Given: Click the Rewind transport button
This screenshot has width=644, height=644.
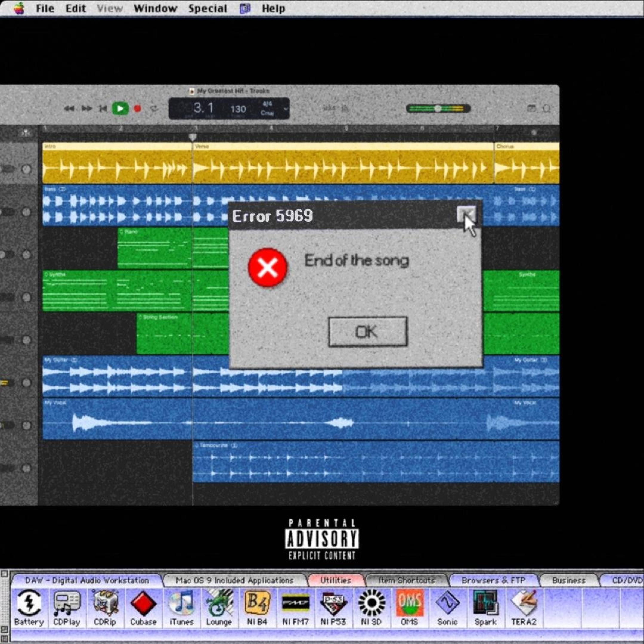Looking at the screenshot, I should [x=69, y=109].
